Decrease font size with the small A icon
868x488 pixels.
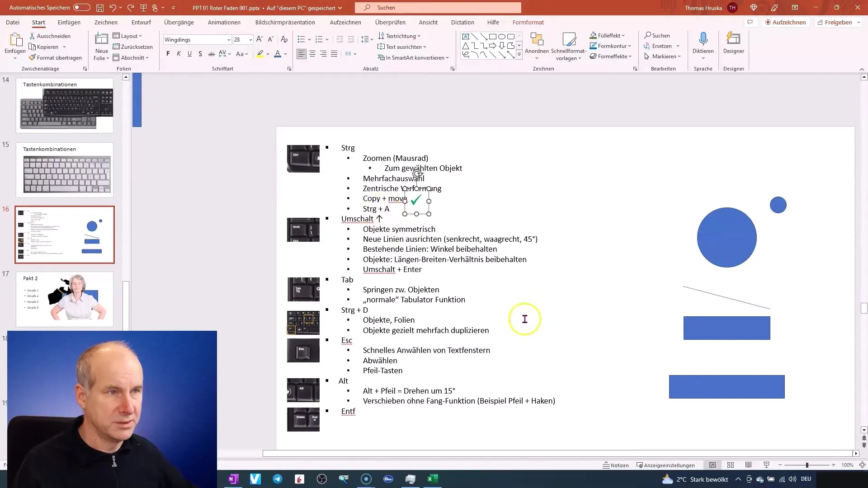coord(270,40)
